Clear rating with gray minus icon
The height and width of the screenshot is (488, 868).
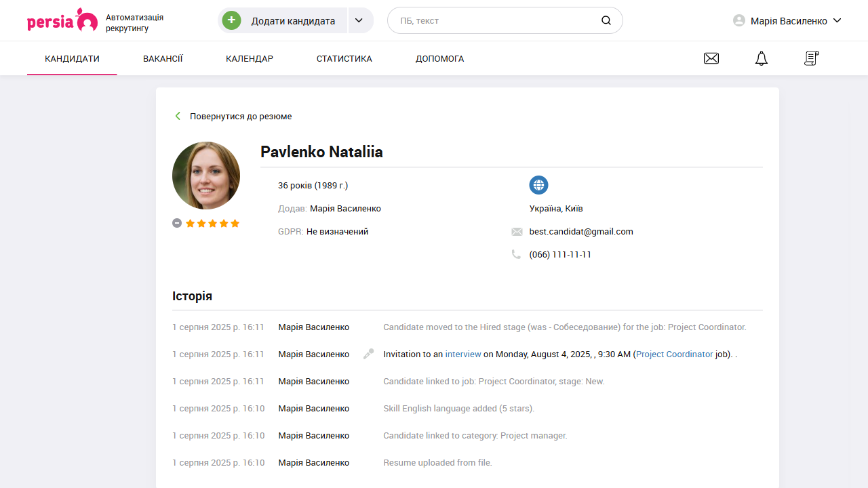click(177, 223)
